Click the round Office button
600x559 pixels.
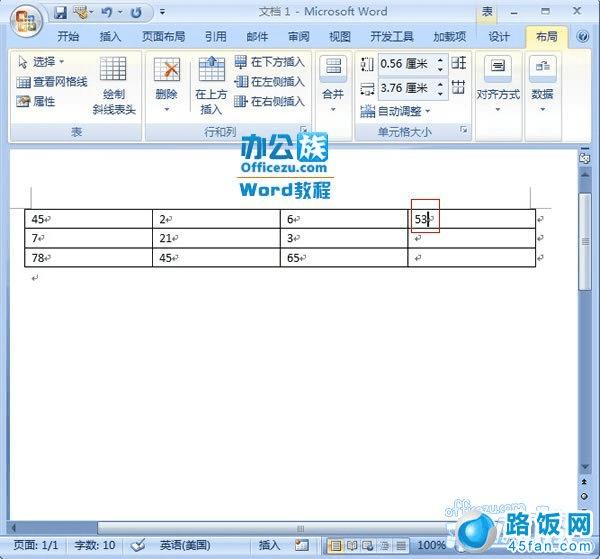tap(26, 21)
